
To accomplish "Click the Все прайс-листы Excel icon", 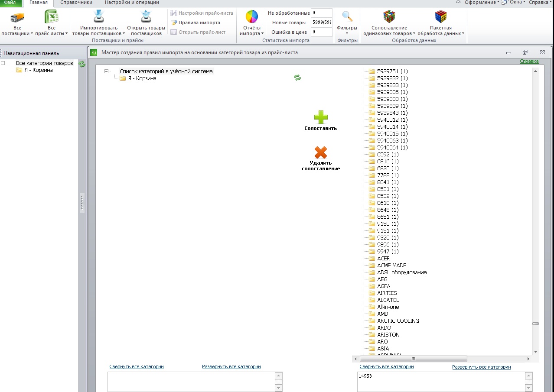I will pos(51,17).
